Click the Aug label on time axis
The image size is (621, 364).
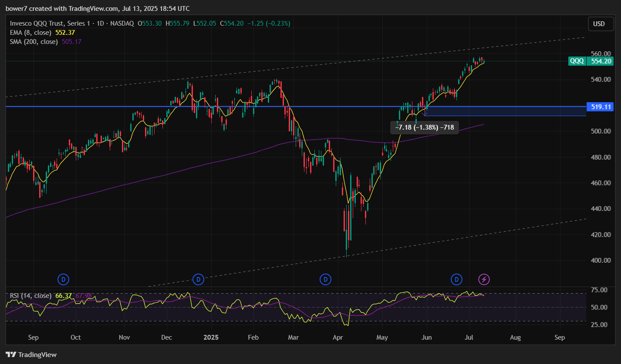(515, 337)
